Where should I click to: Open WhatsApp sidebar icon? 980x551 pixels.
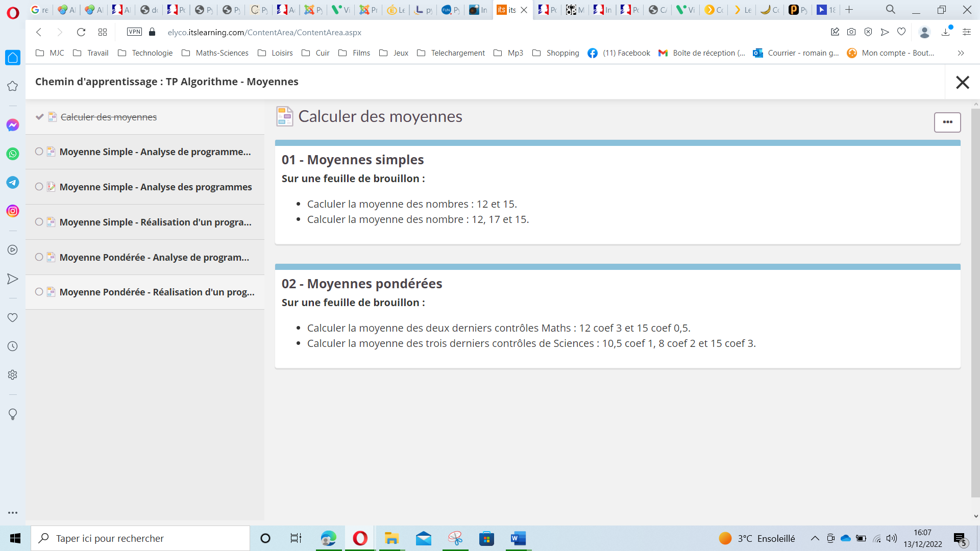(13, 154)
